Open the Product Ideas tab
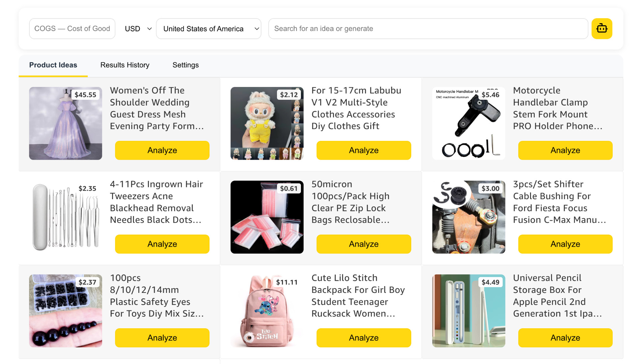This screenshot has height=364, width=641. (53, 65)
